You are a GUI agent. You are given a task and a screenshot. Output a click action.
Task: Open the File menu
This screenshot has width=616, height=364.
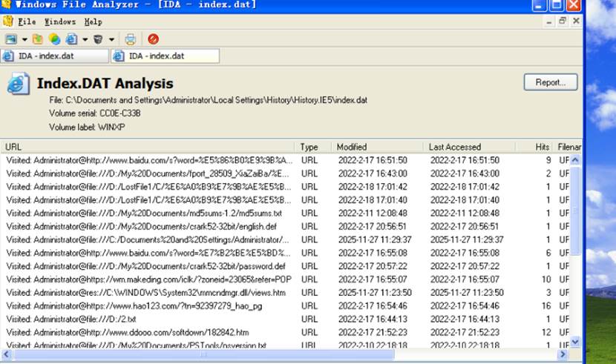[x=27, y=22]
